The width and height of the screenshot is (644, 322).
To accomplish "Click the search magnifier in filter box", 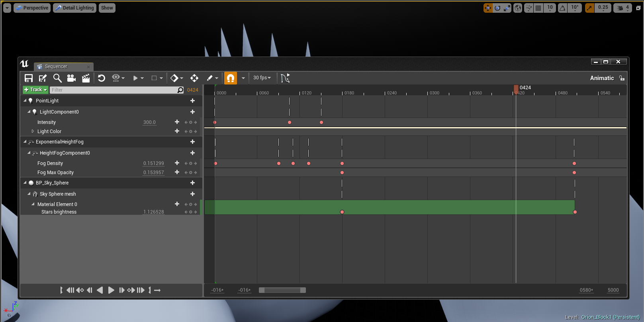I will tap(180, 90).
